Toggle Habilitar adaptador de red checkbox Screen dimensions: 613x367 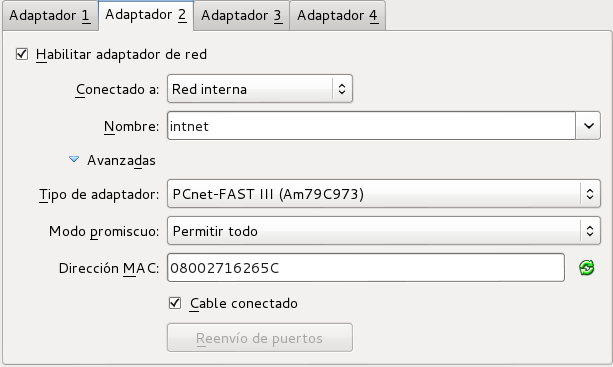(x=22, y=54)
